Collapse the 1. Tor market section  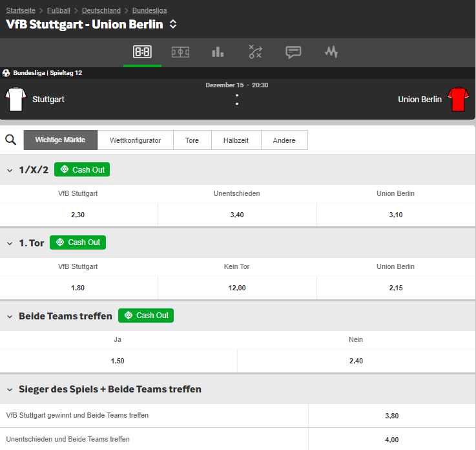coord(10,243)
